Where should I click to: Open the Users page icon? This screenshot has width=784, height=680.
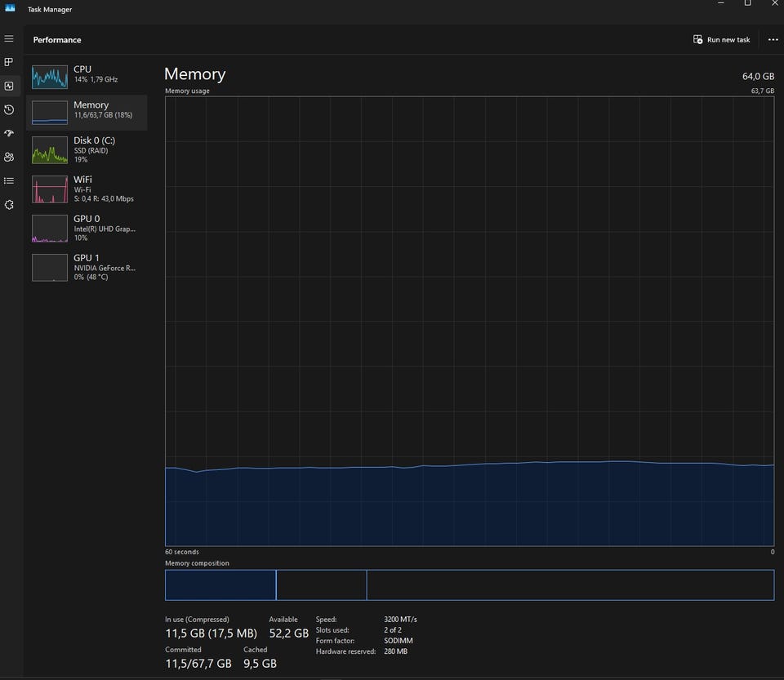pos(9,157)
